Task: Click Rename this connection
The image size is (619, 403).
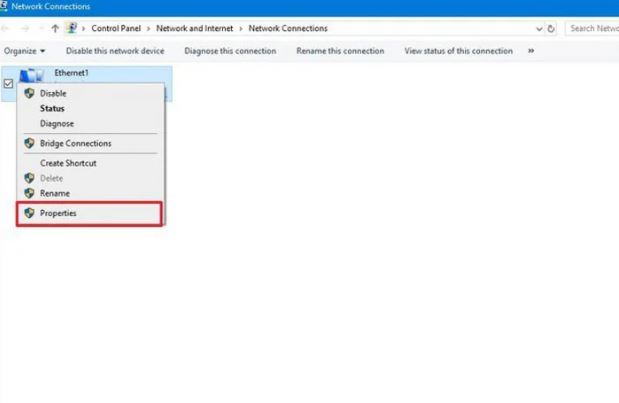Action: 340,51
